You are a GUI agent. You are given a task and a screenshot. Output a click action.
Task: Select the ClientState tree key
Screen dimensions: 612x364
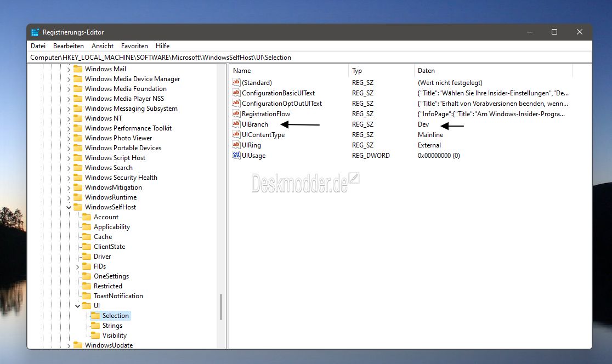(109, 247)
